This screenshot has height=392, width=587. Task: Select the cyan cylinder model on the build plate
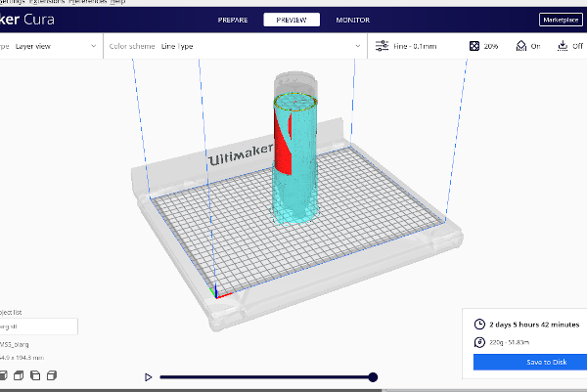click(x=297, y=161)
